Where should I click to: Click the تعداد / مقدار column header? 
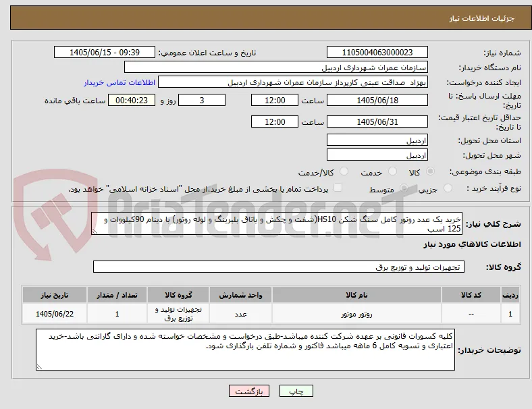pos(117,295)
